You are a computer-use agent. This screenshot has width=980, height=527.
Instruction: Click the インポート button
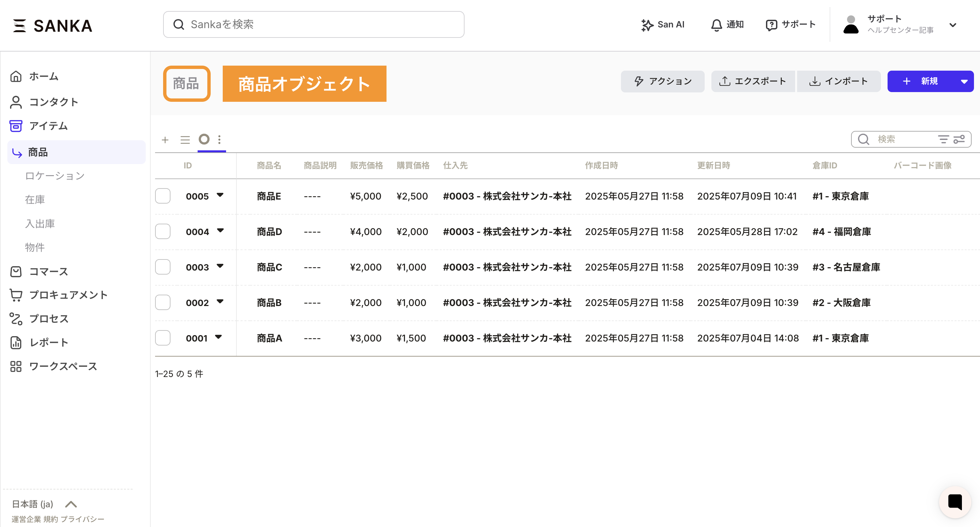point(838,81)
